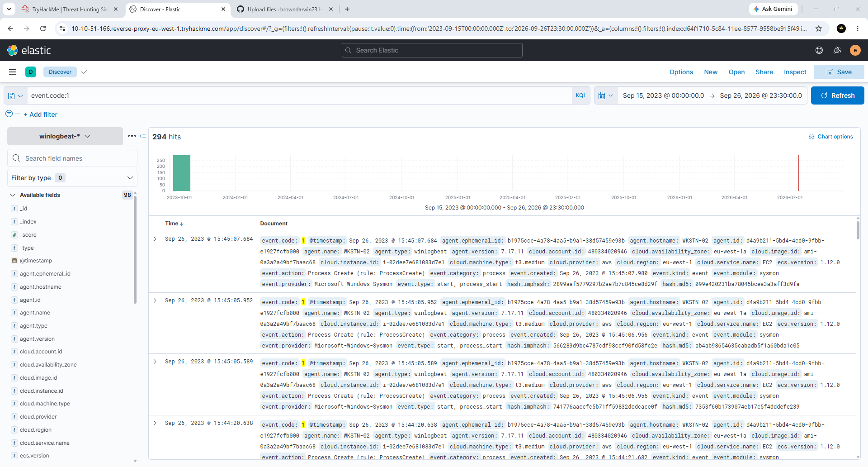Open the winlogbeat-* index pattern dropdown

65,136
